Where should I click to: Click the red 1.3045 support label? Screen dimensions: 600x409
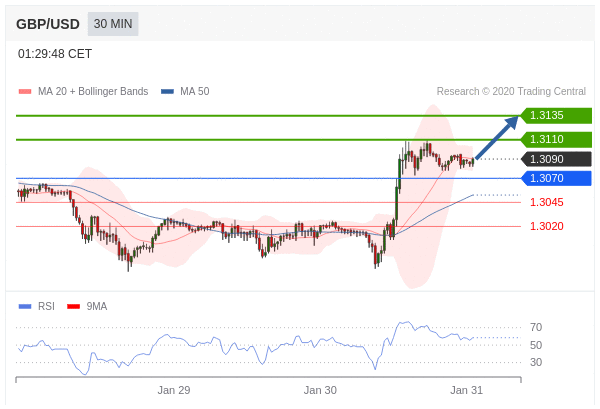coord(546,202)
